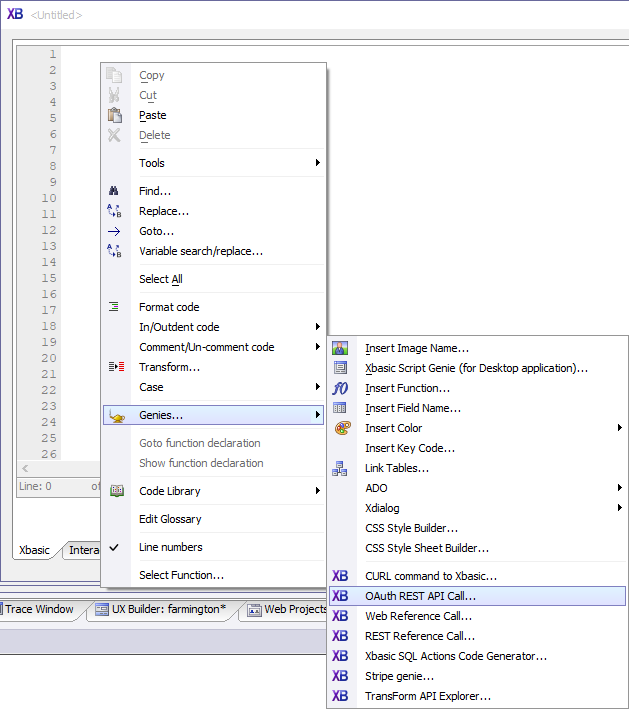629x709 pixels.
Task: Open Select Function... menu entry
Action: coord(213,575)
